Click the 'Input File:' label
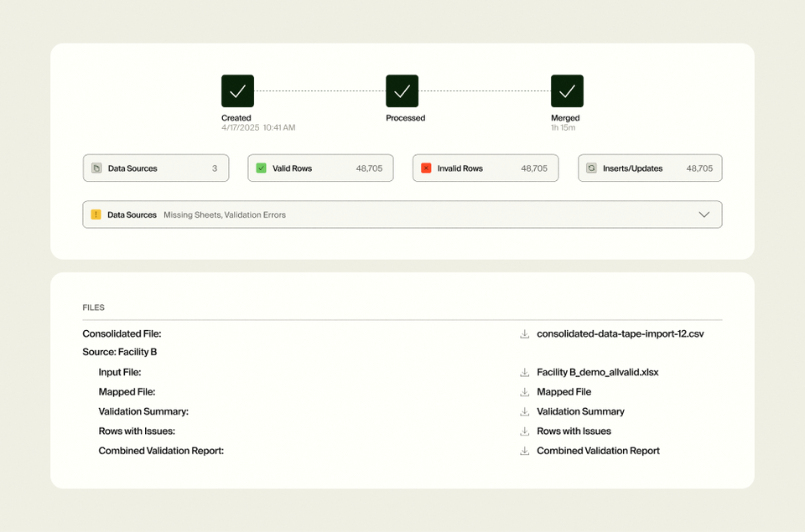 coord(120,373)
